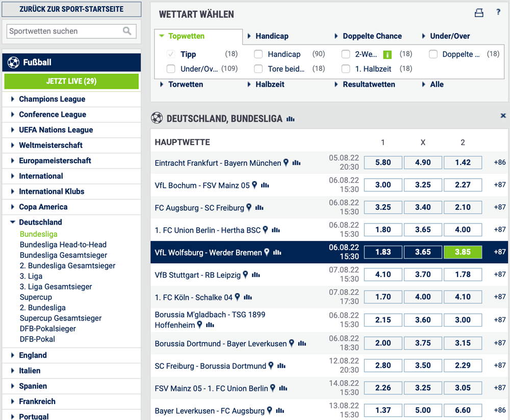Deselect the green 3.85 Werder Bremen odds
The height and width of the screenshot is (420, 510).
click(x=463, y=252)
